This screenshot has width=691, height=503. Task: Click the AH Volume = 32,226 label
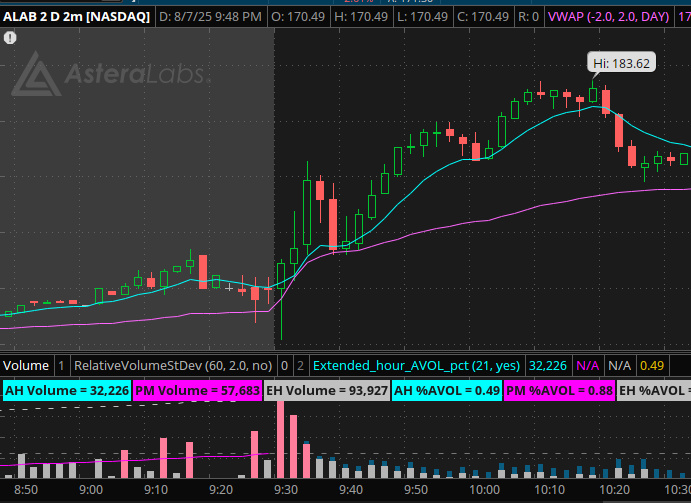(x=67, y=391)
